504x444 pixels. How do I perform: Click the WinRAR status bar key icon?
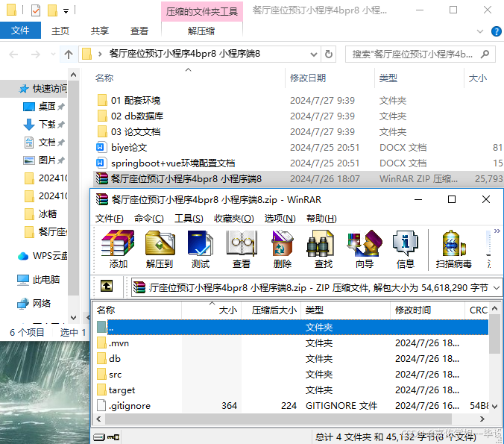coord(113,437)
